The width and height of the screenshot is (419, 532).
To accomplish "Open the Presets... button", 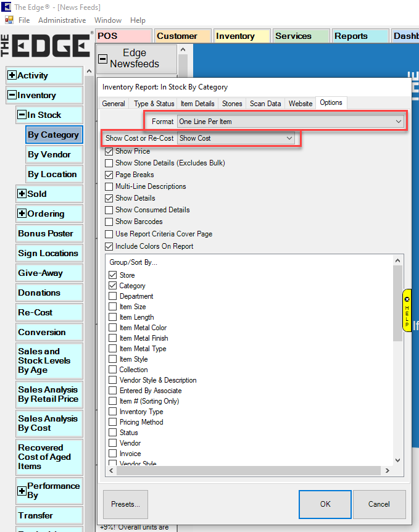I will point(126,504).
